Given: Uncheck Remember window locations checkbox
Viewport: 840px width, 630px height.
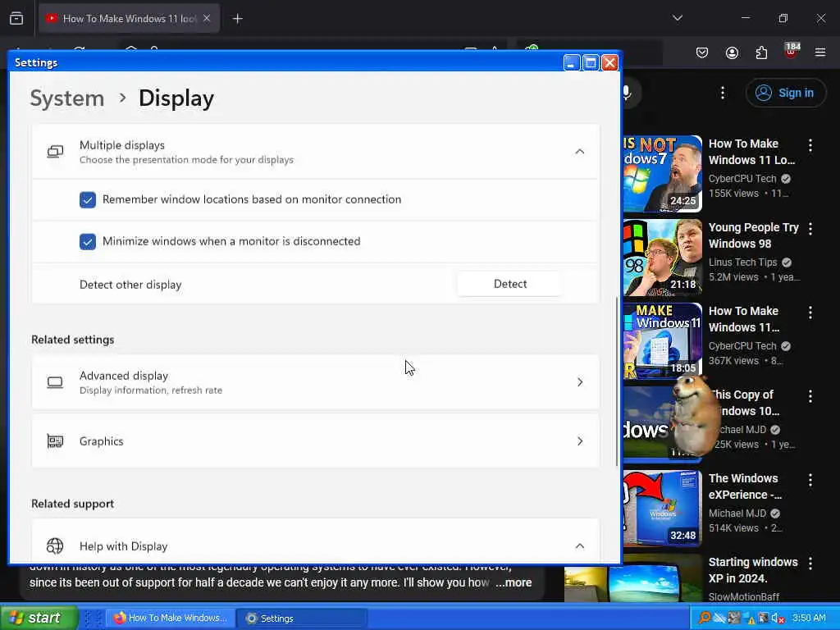Looking at the screenshot, I should (x=88, y=200).
